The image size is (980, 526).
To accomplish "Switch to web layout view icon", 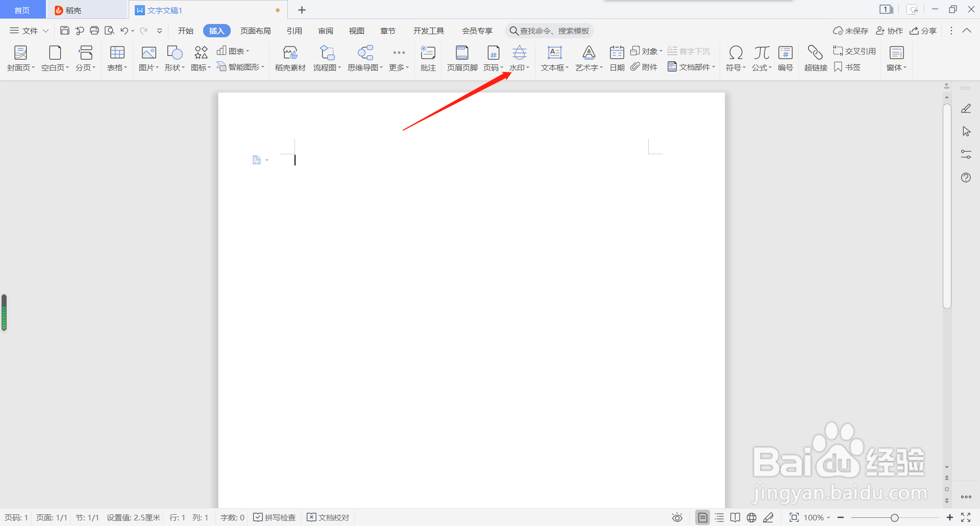I will point(751,517).
